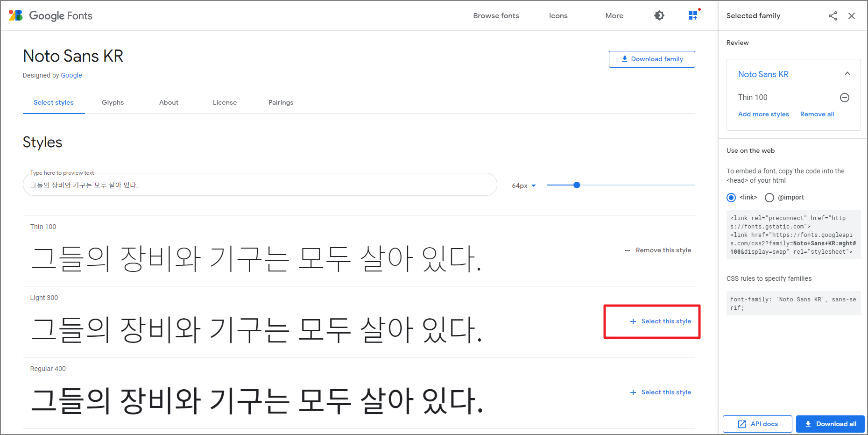Switch to the License tab

[x=225, y=102]
